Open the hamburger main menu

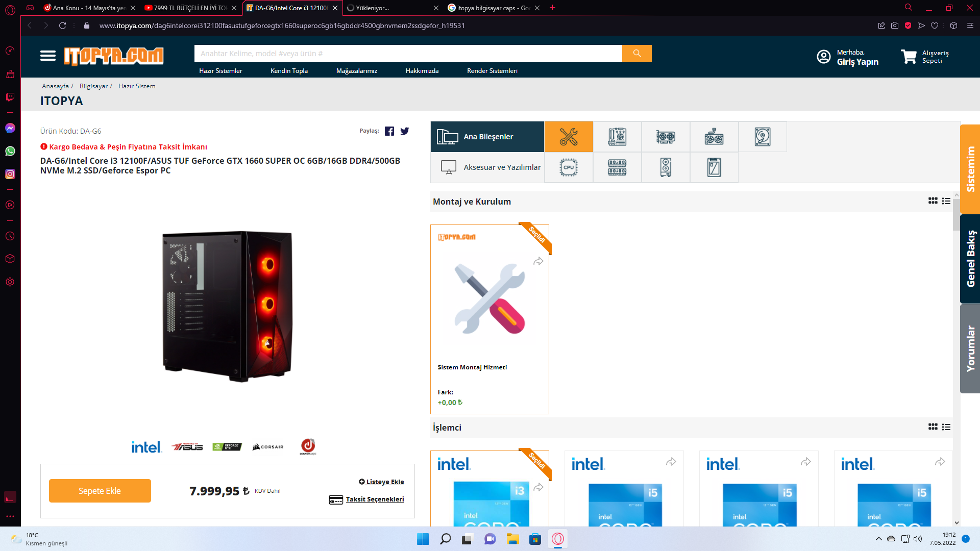[x=48, y=56]
